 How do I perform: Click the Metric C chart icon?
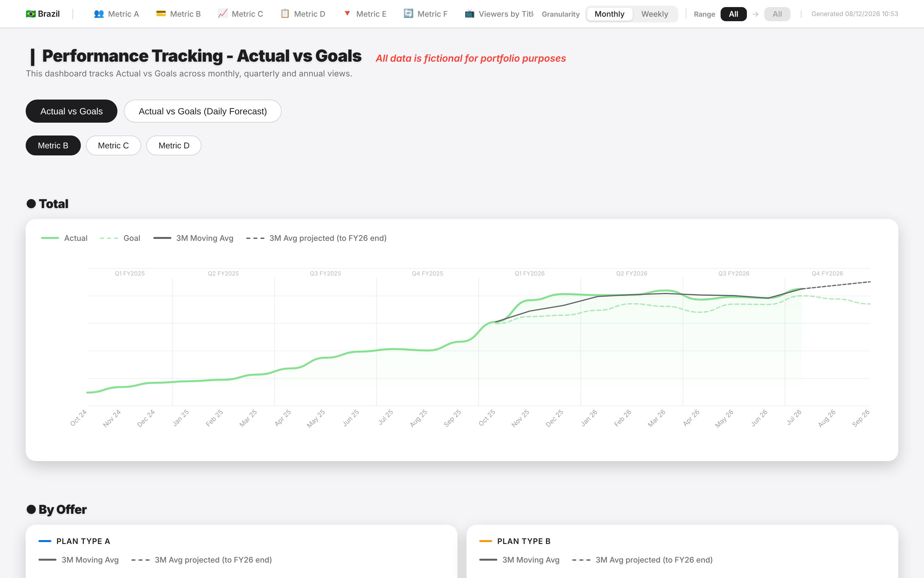(x=223, y=13)
